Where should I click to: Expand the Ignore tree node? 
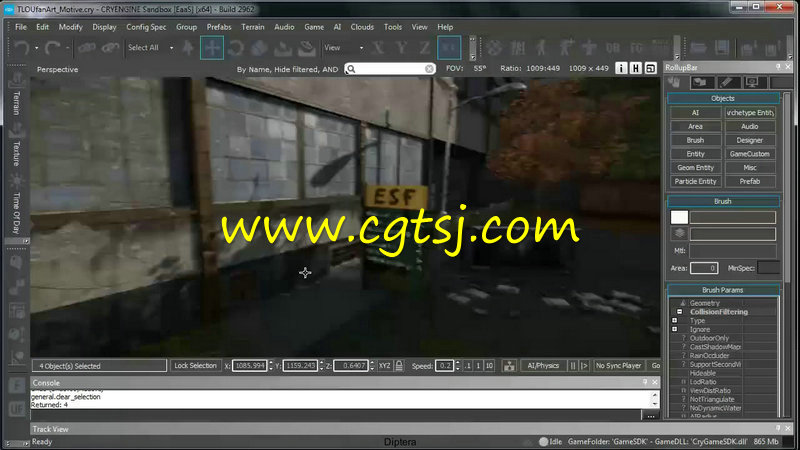pos(674,330)
